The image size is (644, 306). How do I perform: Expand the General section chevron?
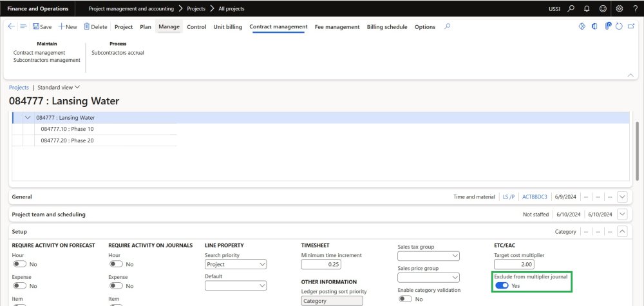622,196
